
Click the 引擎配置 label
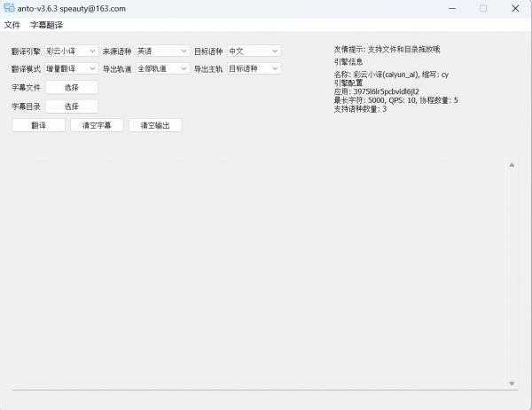pos(348,83)
